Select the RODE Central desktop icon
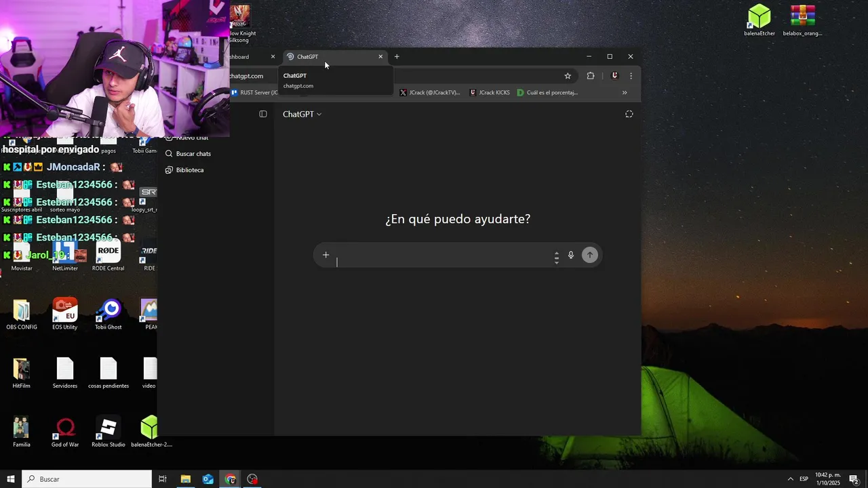 click(108, 256)
